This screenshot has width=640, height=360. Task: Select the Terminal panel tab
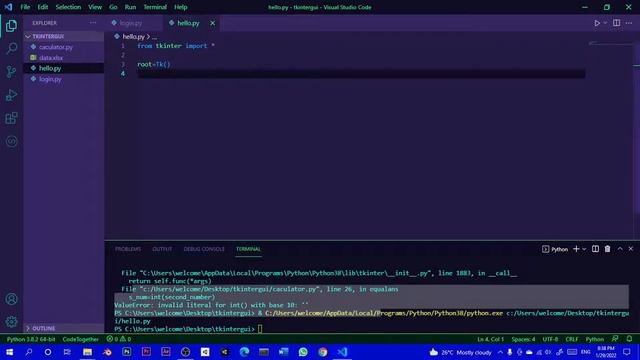click(248, 249)
